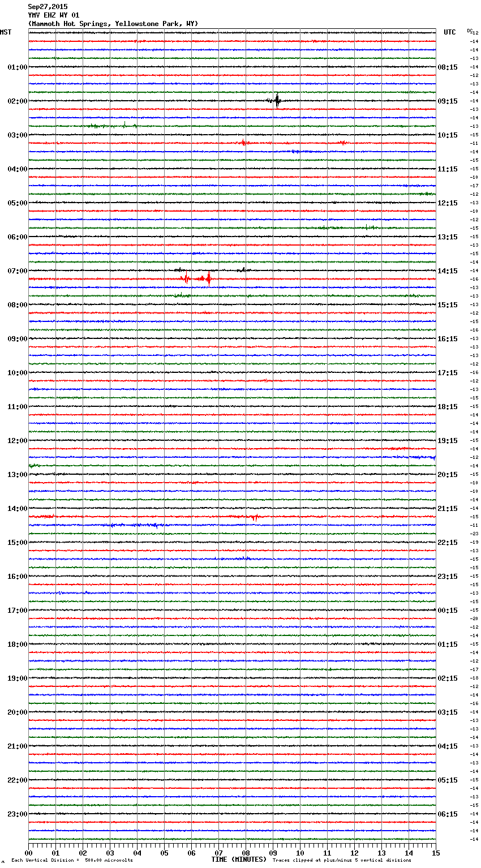Click the 'Each Vertical Division = 500.00 microvolts' note
Viewport: 481px width, 868px height.
click(72, 861)
